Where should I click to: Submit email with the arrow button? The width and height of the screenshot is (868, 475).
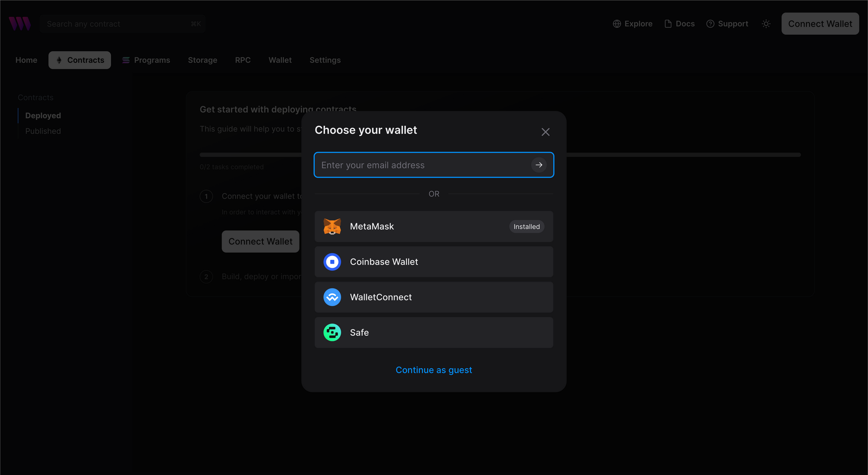click(x=539, y=165)
